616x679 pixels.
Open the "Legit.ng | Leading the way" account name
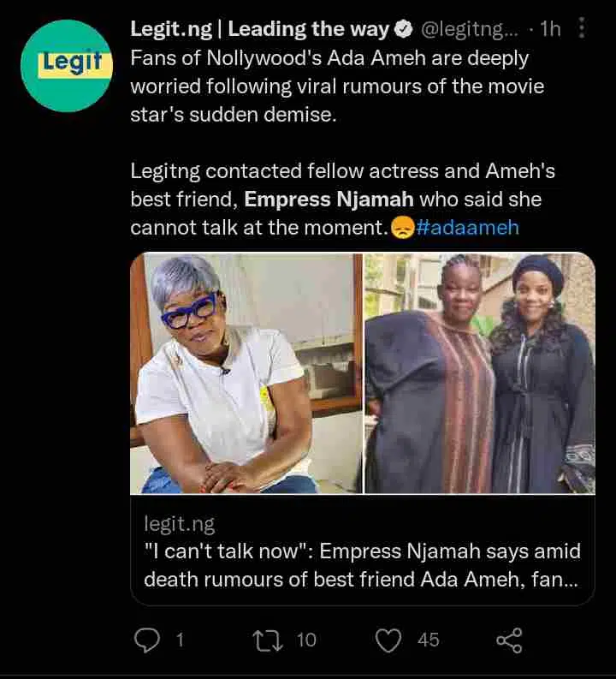[x=259, y=30]
